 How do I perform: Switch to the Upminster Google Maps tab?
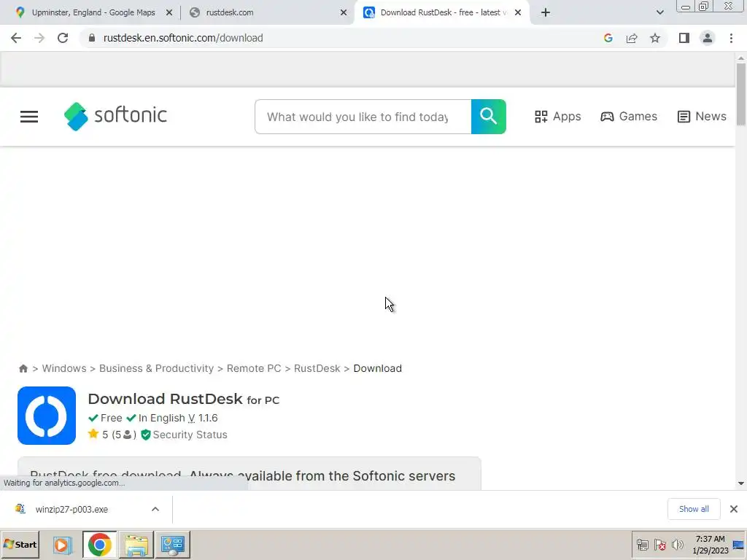click(93, 12)
